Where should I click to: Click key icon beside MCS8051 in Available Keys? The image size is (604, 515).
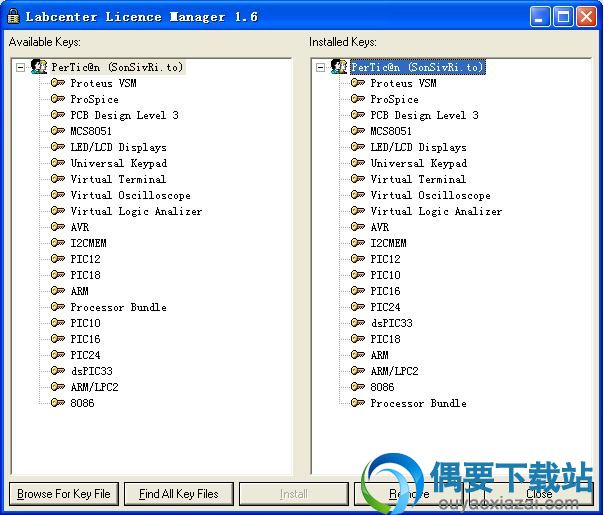(58, 131)
